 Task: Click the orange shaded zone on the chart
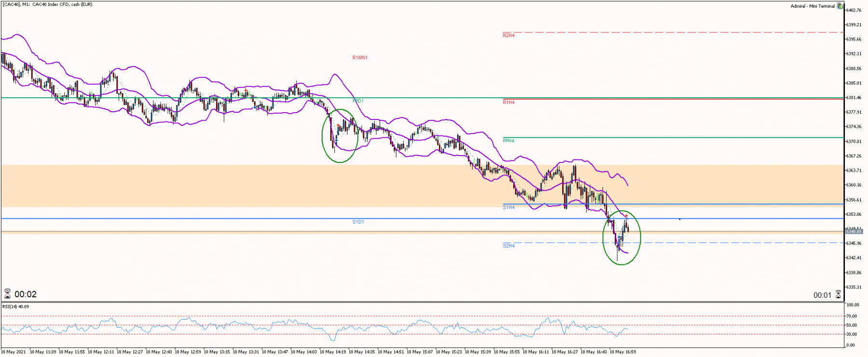pyautogui.click(x=422, y=186)
